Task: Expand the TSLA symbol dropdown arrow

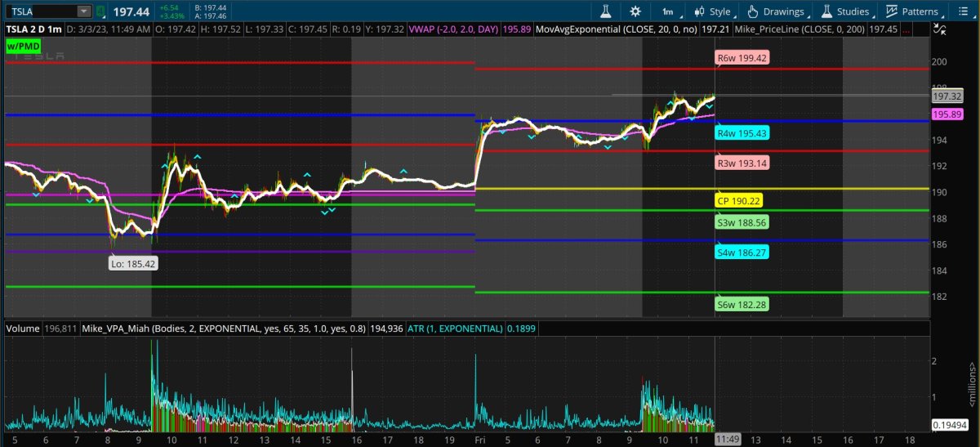Action: (83, 11)
